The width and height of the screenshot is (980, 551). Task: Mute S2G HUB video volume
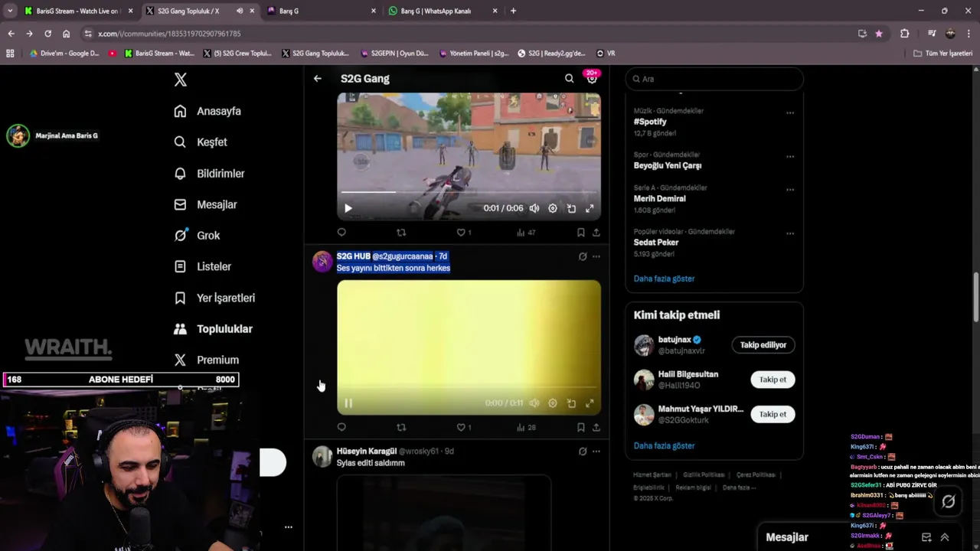534,403
